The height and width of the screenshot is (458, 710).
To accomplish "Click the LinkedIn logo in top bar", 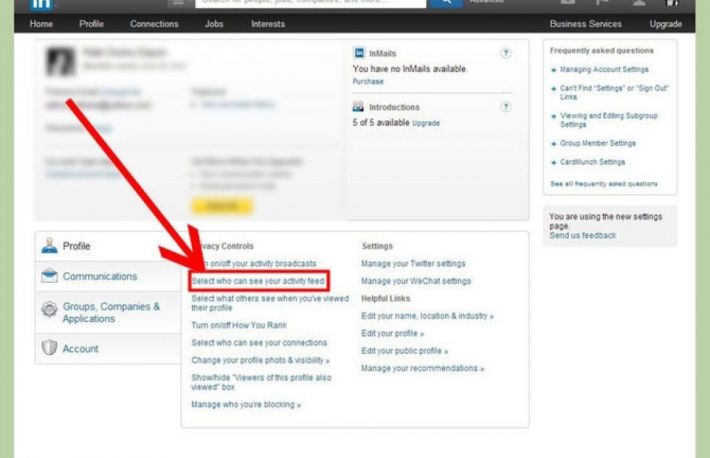I will click(41, 3).
